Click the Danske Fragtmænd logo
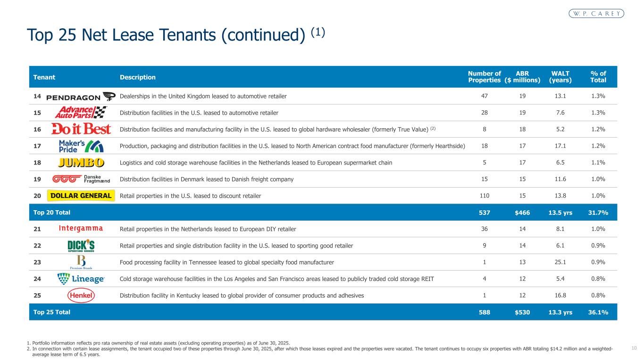 pos(81,179)
